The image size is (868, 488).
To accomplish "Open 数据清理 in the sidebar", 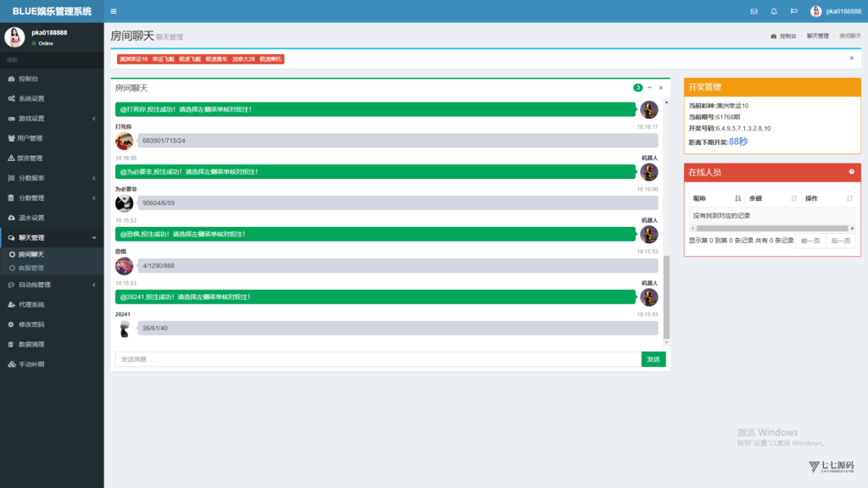I will 31,344.
